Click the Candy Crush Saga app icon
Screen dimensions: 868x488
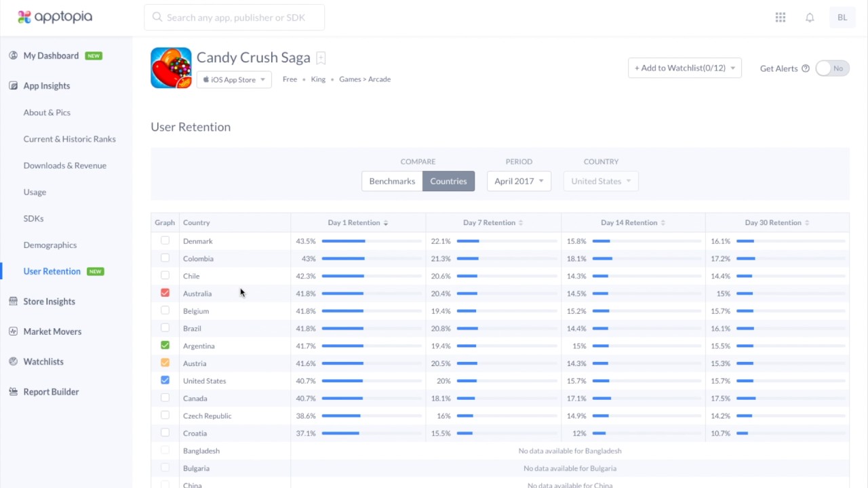pos(171,68)
